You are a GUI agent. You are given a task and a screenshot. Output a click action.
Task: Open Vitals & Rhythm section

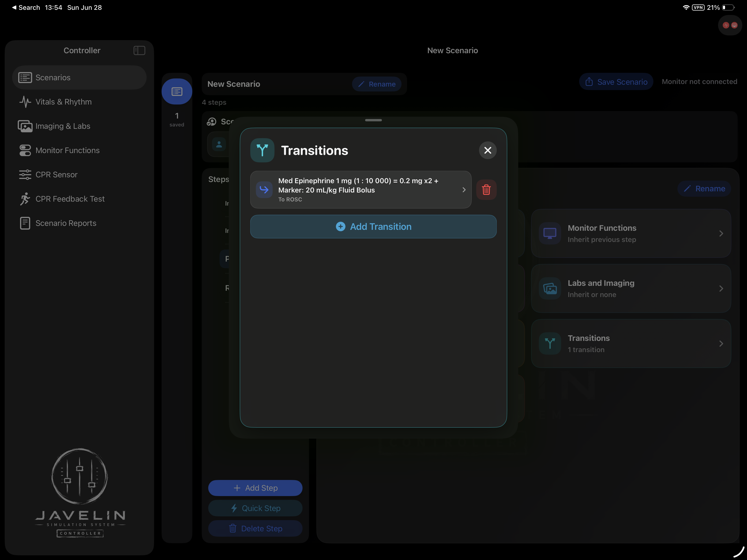click(x=79, y=101)
